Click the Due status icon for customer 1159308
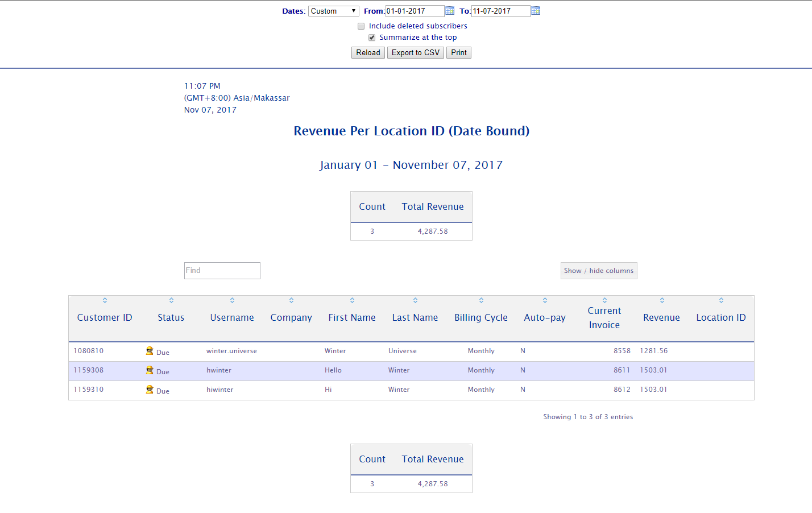812x513 pixels. (150, 370)
